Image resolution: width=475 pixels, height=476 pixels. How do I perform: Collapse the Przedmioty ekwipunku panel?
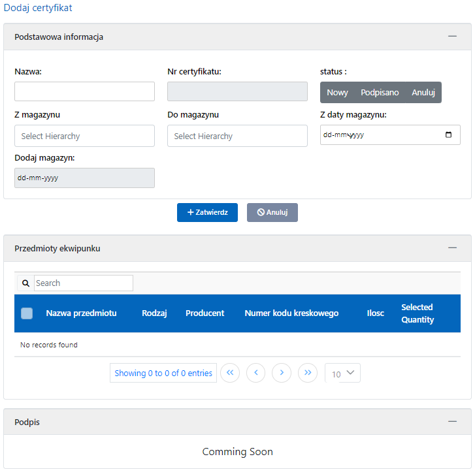(x=452, y=248)
